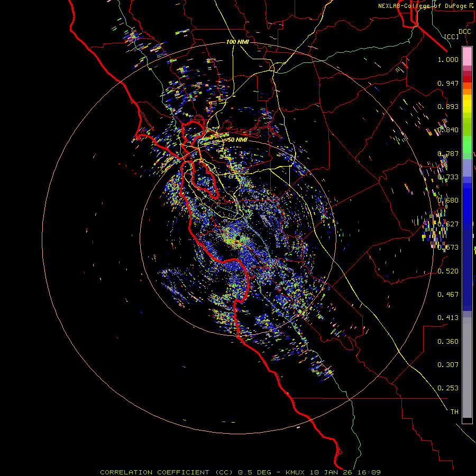Pick the yellow segment of the color bar
The height and width of the screenshot is (476, 476).
[x=467, y=104]
